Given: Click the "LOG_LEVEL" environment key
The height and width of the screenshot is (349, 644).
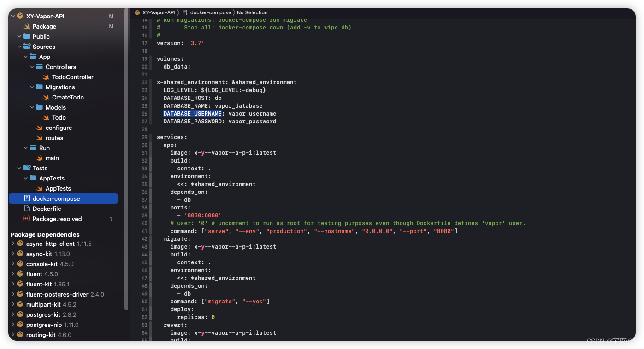Looking at the screenshot, I should [x=178, y=90].
